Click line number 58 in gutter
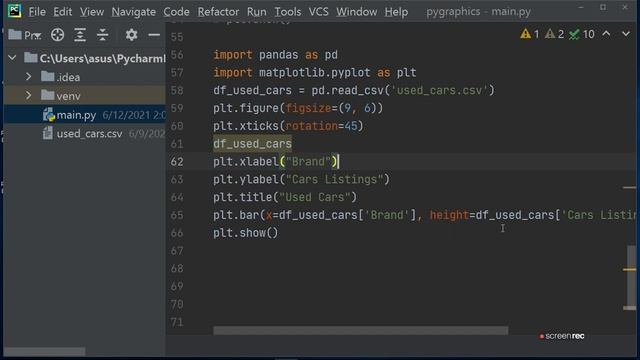 tap(177, 90)
